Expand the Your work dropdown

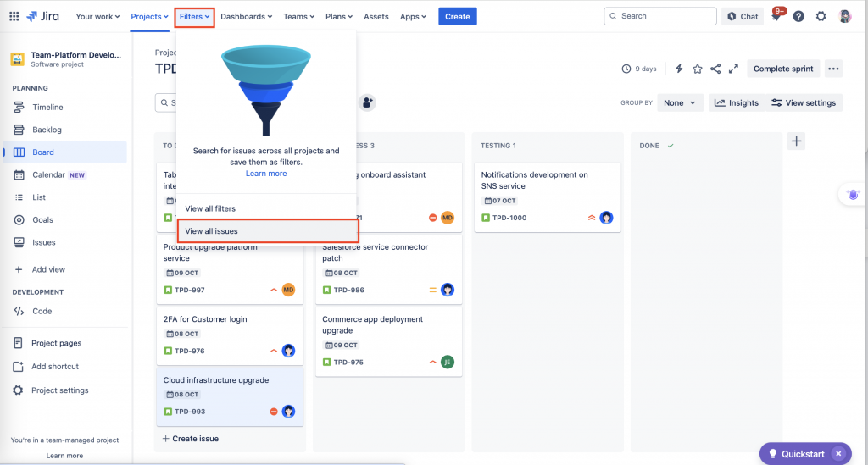tap(97, 17)
